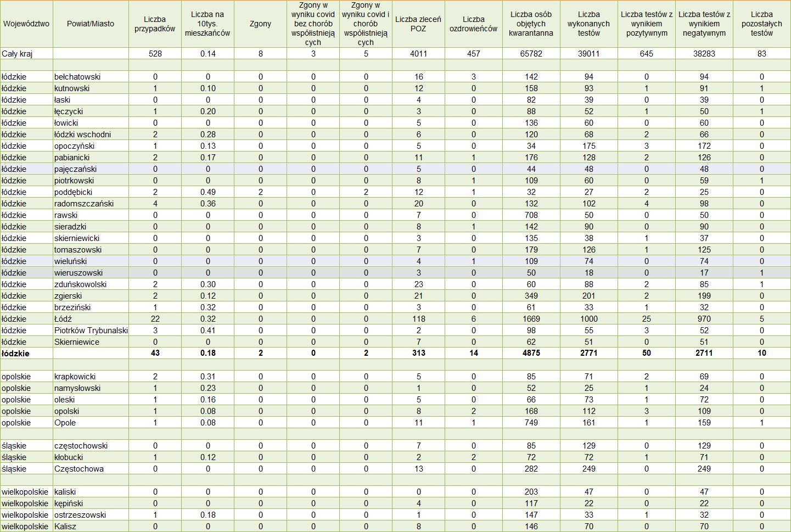791x532 pixels.
Task: Select the 'tomaszowski' county cell
Action: [91, 250]
